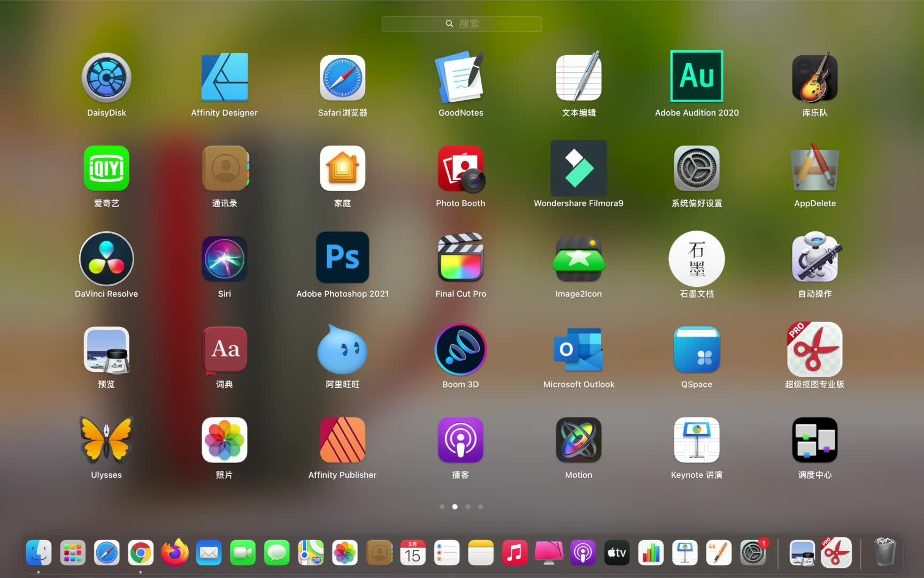
Task: Open 系统偏好设置 in the Launchpad grid
Action: (697, 168)
